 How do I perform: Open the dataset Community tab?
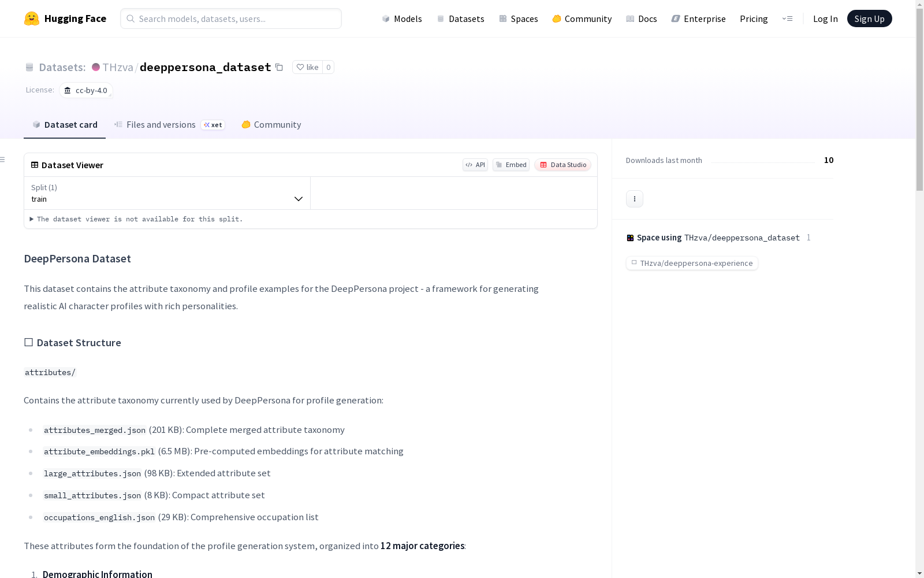tap(271, 125)
